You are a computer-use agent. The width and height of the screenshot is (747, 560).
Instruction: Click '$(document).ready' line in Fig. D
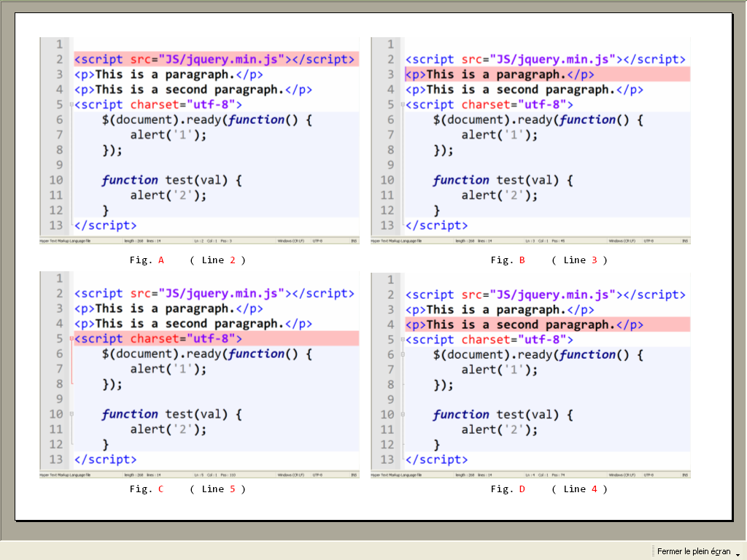coord(538,355)
